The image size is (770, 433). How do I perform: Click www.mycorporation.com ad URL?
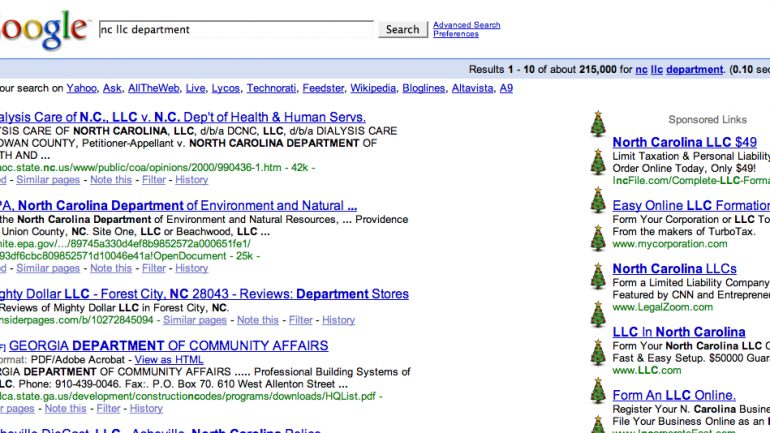click(670, 244)
